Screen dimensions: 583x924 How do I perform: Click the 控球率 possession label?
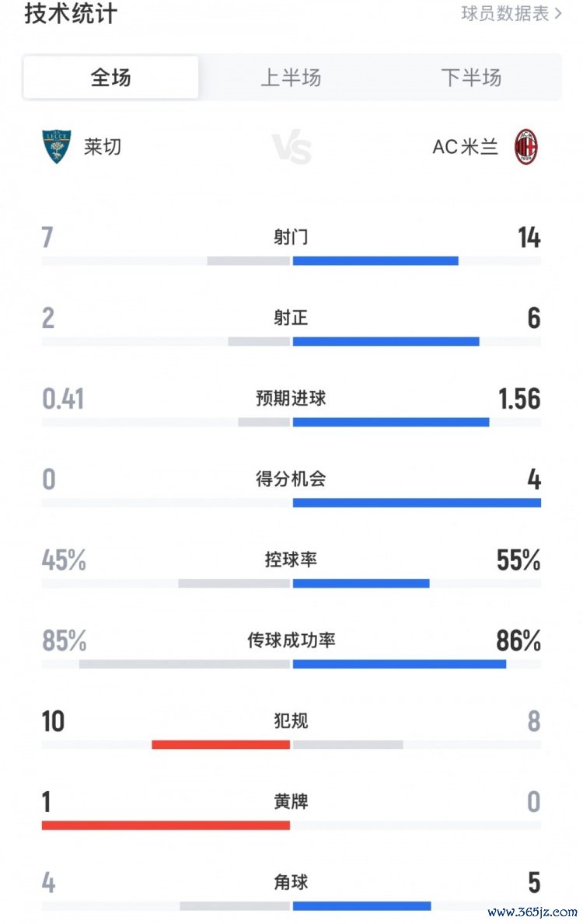pos(291,560)
